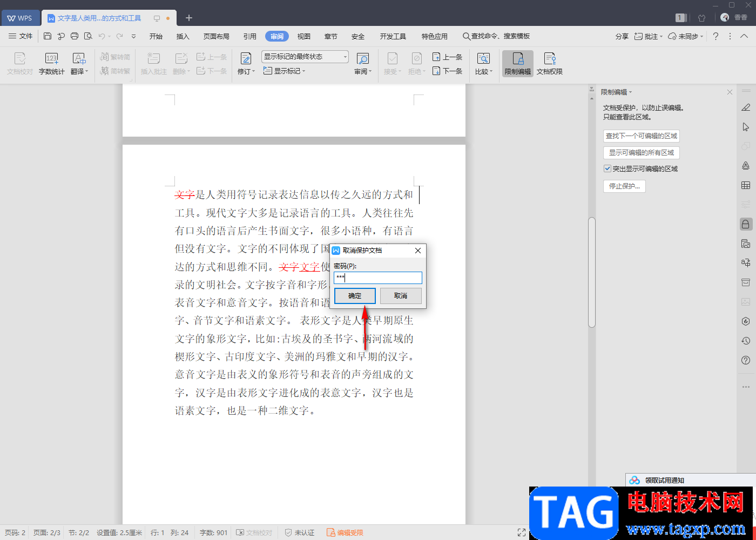The width and height of the screenshot is (756, 540).
Task: Go to next change (下一条)
Action: pyautogui.click(x=447, y=71)
